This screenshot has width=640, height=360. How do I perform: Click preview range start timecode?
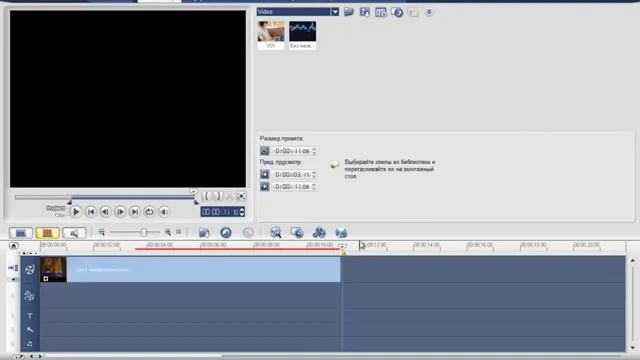pos(292,175)
